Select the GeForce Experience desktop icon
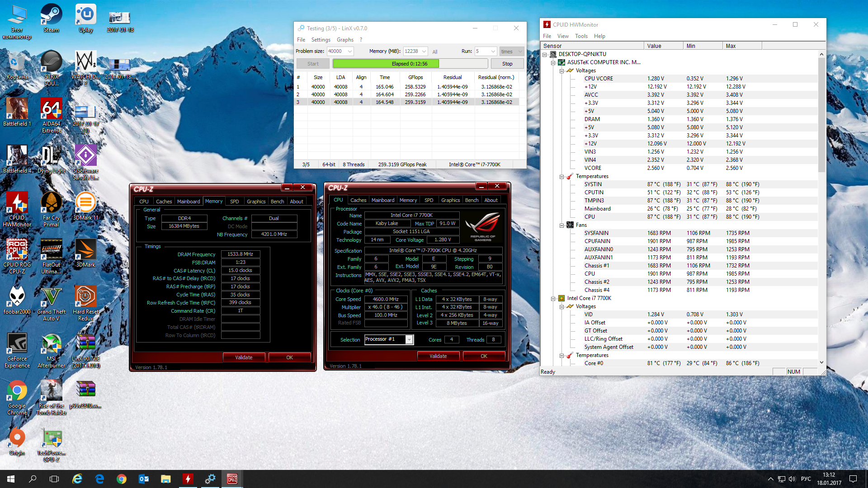Image resolution: width=868 pixels, height=488 pixels. 17,350
